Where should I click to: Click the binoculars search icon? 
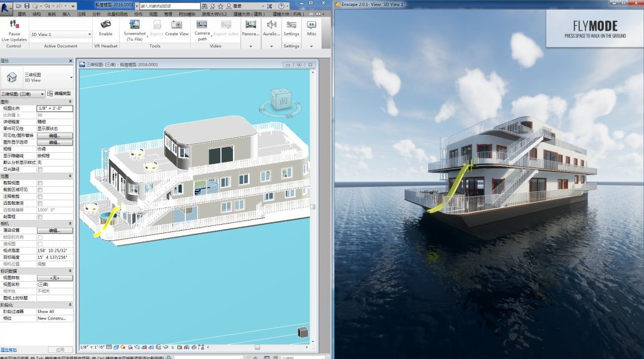tap(204, 6)
